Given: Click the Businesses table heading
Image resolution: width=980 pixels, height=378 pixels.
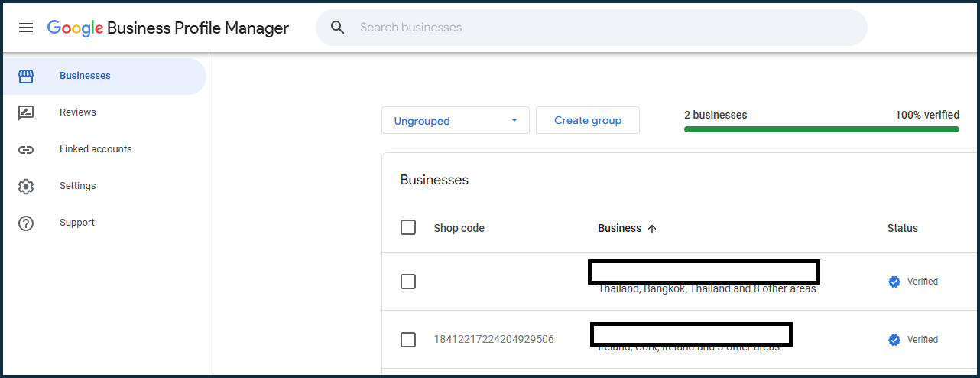Looking at the screenshot, I should (x=434, y=180).
